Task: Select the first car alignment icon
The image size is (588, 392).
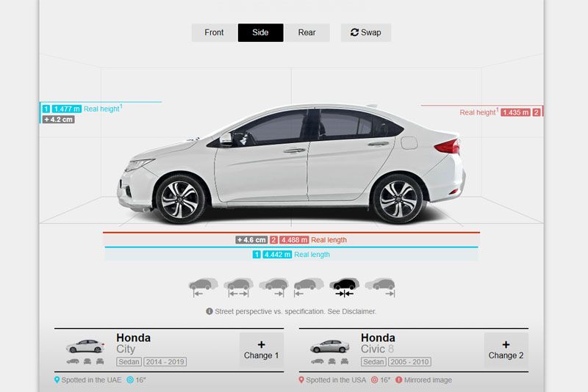Action: point(203,286)
